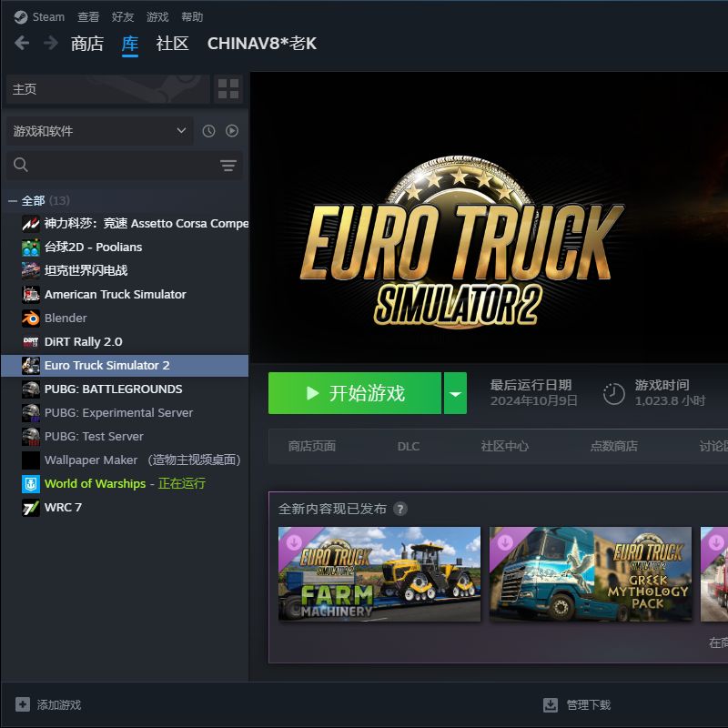Select the 库 tab
Viewport: 728px width, 728px height.
tap(130, 44)
